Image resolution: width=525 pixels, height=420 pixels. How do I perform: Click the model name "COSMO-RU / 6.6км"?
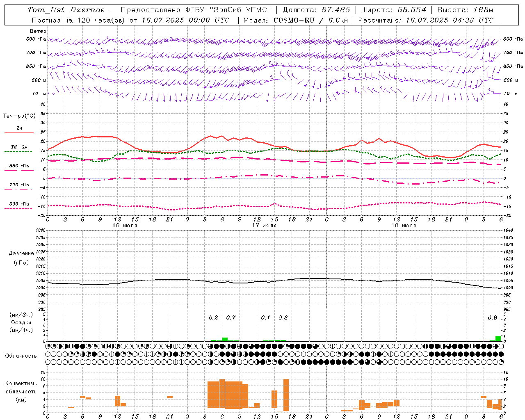pos(310,20)
